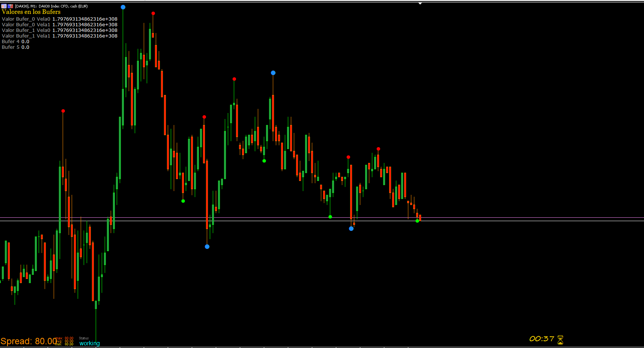Click the 'Valor Bufer_0 Vela0' value line
This screenshot has width=644, height=348.
(x=60, y=19)
